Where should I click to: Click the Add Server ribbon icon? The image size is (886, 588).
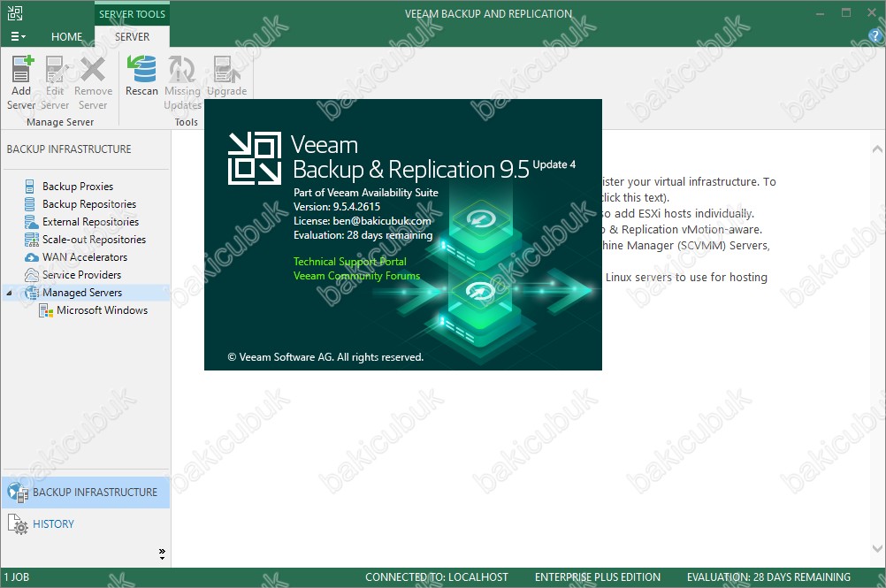pos(21,71)
